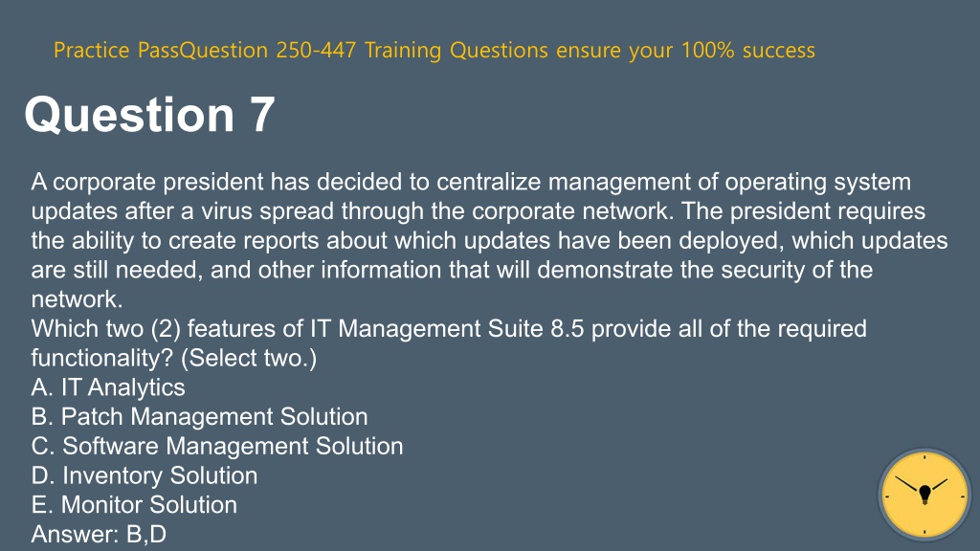Click the phrase "IT Management Suite 8.5"
The image size is (980, 551).
pos(447,329)
